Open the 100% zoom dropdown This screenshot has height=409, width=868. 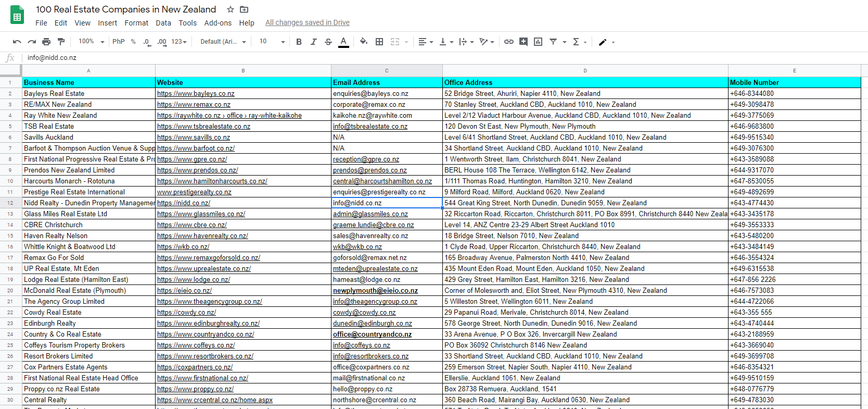point(91,42)
